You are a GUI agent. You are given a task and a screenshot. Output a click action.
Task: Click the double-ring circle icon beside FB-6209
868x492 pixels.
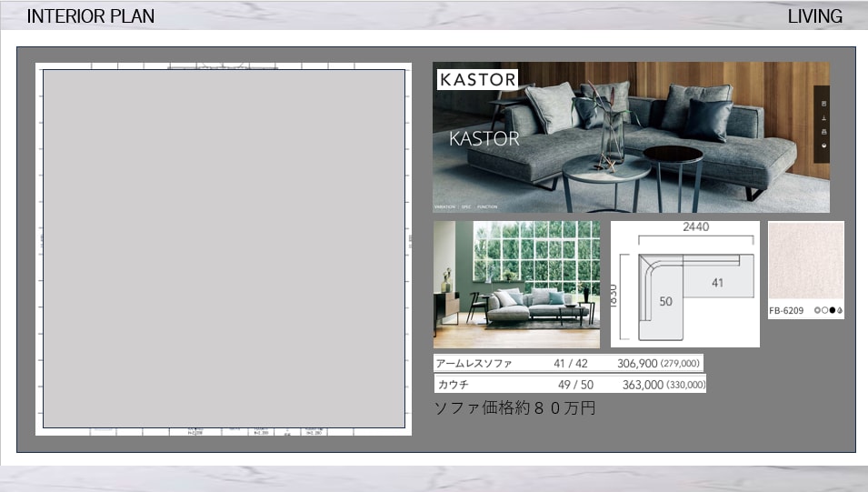(x=818, y=310)
